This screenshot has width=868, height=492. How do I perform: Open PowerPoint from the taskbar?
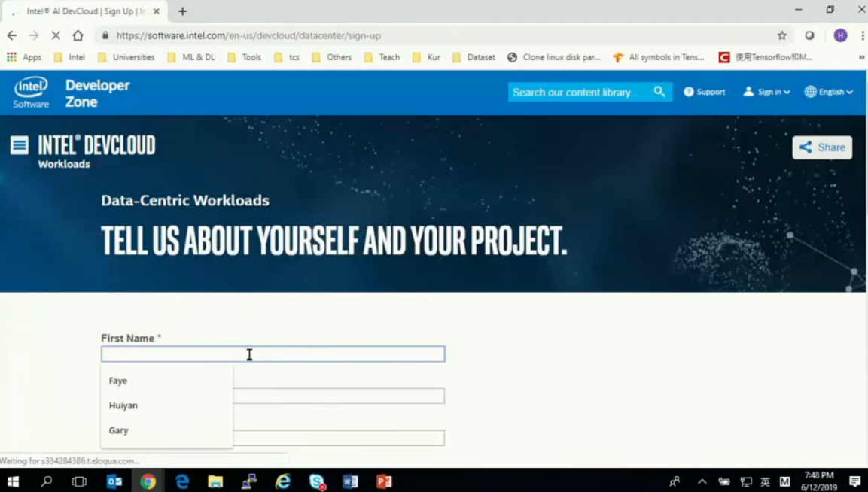point(384,481)
